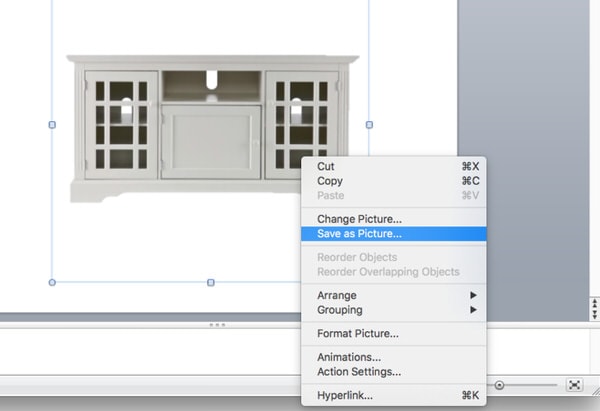Click the next slide double-arrow button
Image resolution: width=600 pixels, height=411 pixels.
click(x=593, y=313)
